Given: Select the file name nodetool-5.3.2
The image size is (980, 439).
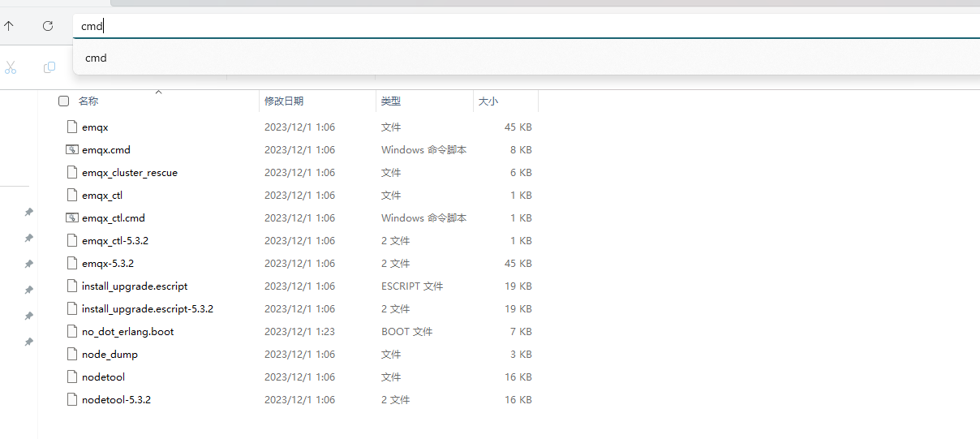Looking at the screenshot, I should tap(116, 400).
